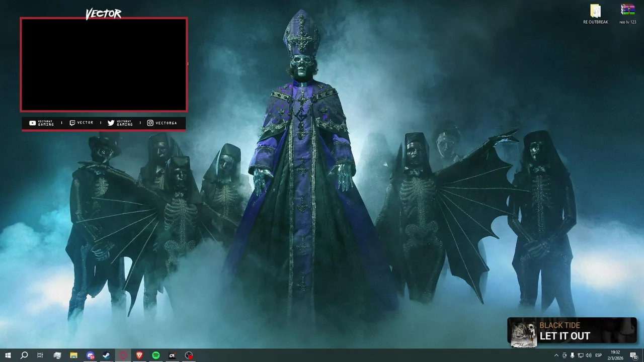This screenshot has width=644, height=362.
Task: Open Discord with 9+ badge
Action: 90,355
